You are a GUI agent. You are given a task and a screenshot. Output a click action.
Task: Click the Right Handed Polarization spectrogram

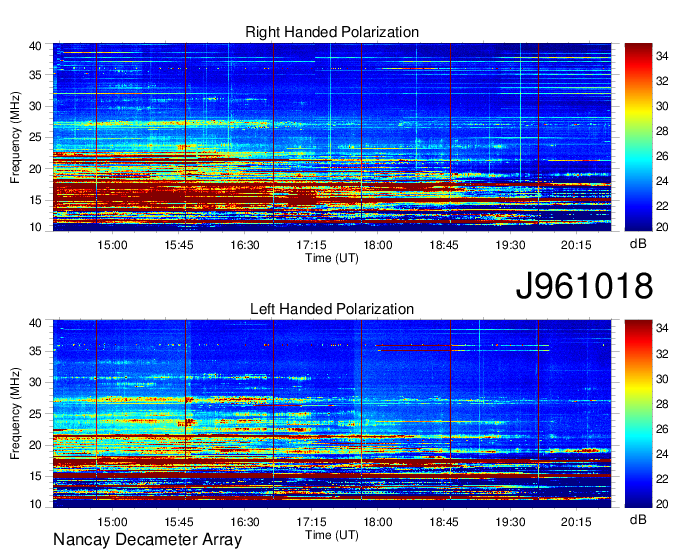coord(332,137)
